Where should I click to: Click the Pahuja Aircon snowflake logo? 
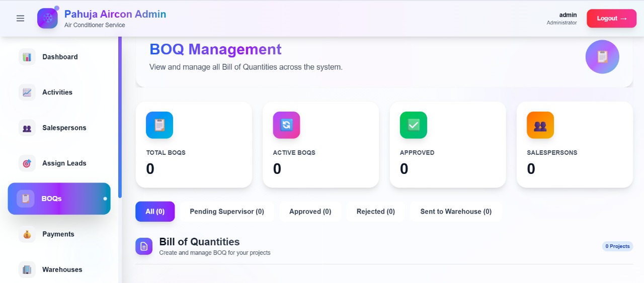48,19
